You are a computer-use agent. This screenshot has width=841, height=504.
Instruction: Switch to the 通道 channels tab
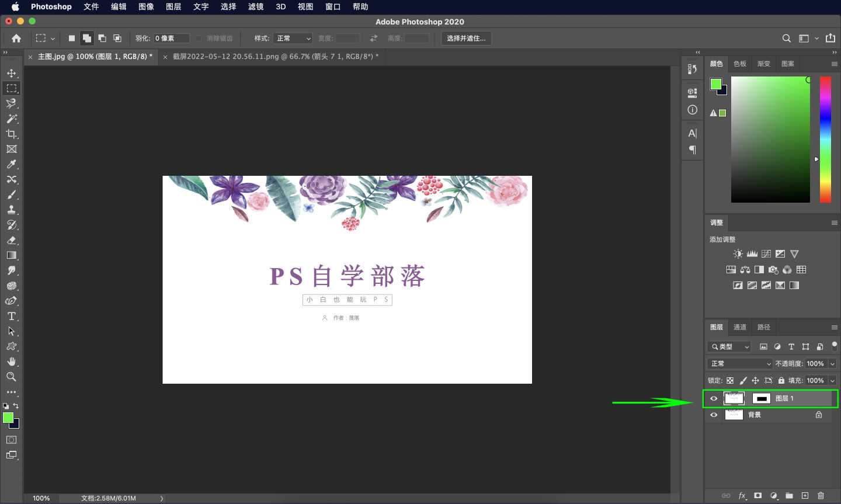click(x=739, y=327)
